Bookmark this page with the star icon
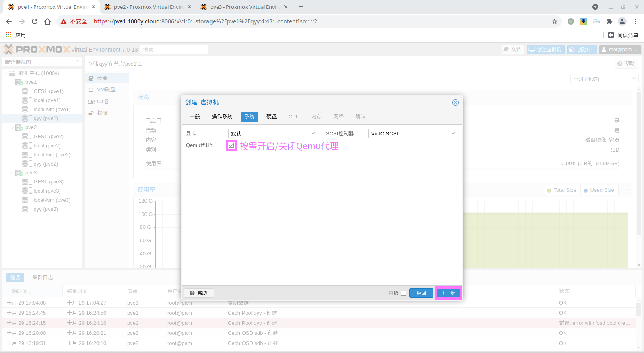Screen dimensions: 644x353 point(555,21)
